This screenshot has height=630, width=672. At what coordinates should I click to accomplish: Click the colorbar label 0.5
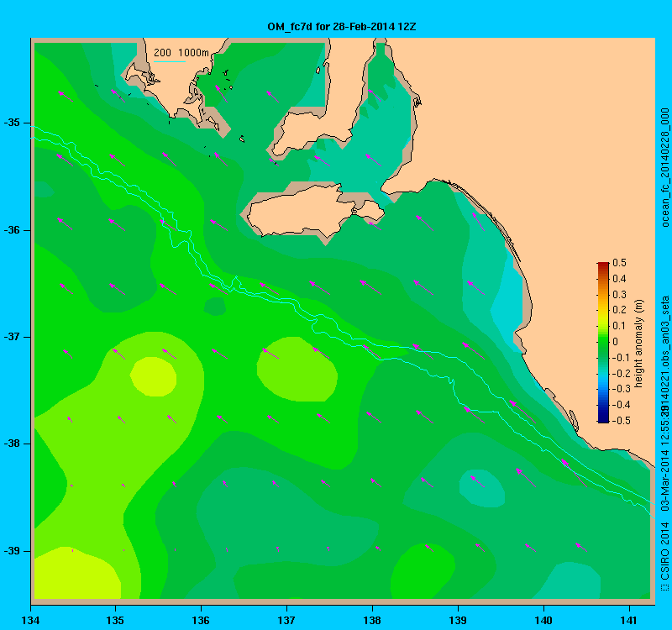[619, 263]
